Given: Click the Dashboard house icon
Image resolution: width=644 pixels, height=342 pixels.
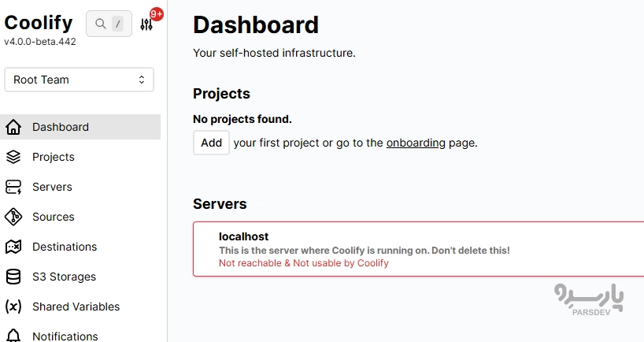Looking at the screenshot, I should [13, 127].
